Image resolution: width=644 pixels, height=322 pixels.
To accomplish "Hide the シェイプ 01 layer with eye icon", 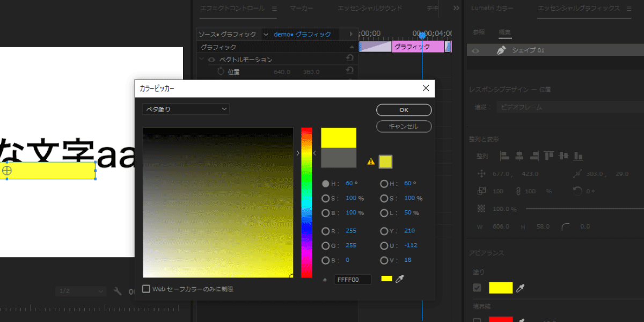I will [x=475, y=50].
